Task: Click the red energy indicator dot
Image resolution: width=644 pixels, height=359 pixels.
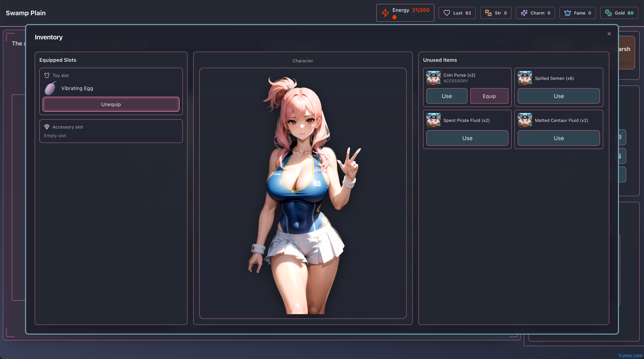Action: click(x=394, y=17)
